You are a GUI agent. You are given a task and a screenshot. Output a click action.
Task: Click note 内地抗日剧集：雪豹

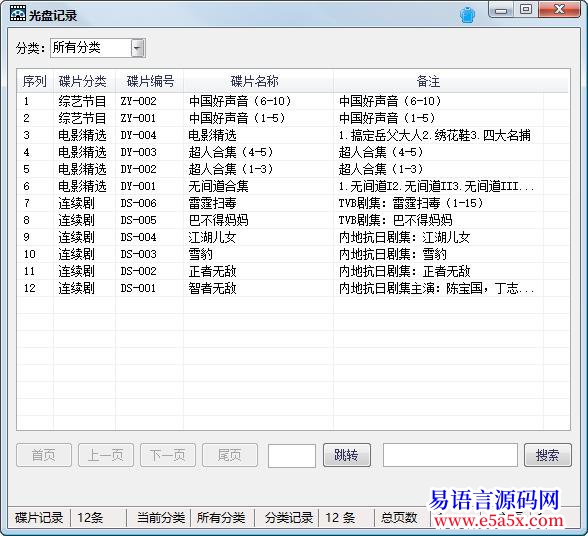point(393,254)
